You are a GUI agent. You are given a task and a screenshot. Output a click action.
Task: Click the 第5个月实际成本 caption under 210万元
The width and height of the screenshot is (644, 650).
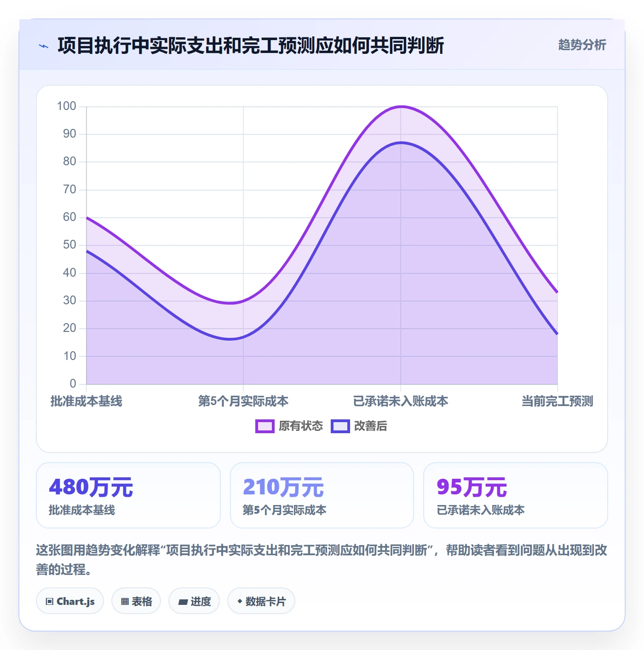[x=285, y=510]
